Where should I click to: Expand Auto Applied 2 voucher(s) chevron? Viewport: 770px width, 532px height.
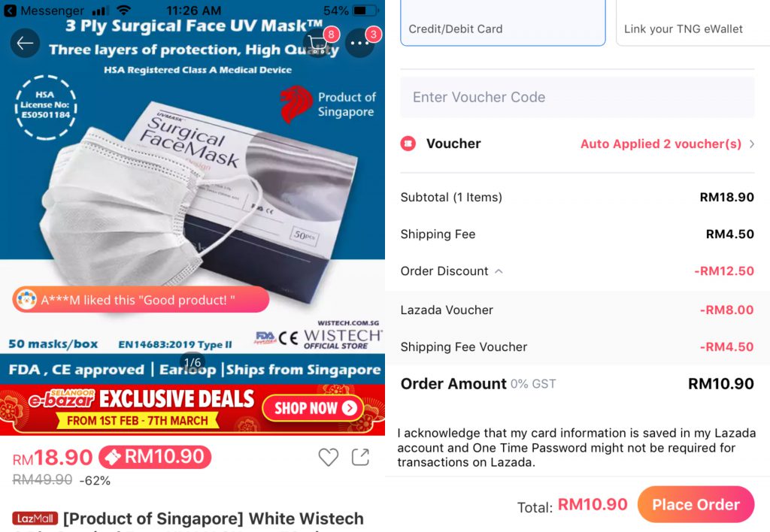751,144
